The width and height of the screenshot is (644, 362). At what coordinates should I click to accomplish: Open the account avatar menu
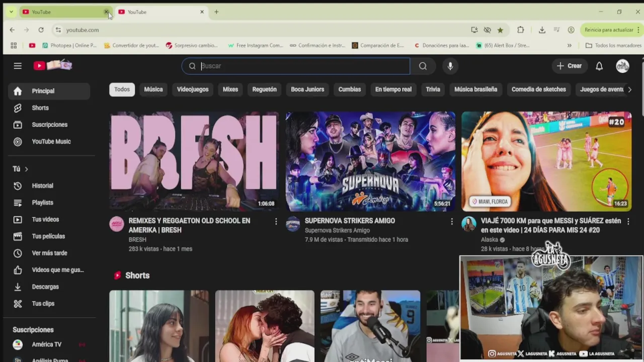(x=623, y=66)
